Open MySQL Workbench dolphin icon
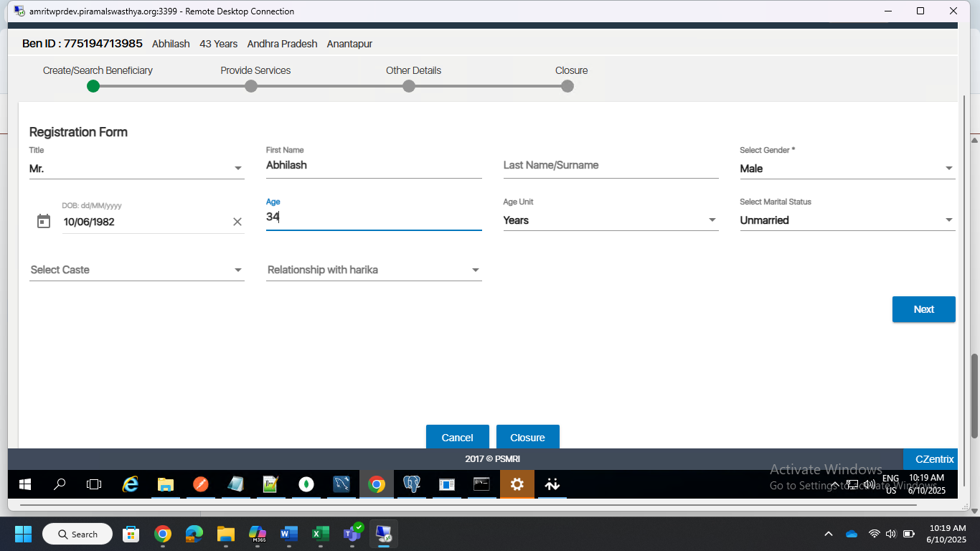 coord(341,484)
